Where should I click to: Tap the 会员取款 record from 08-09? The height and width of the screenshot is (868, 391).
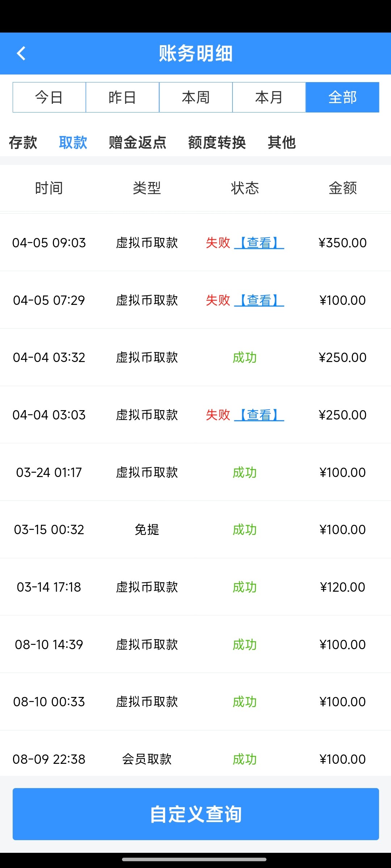195,759
